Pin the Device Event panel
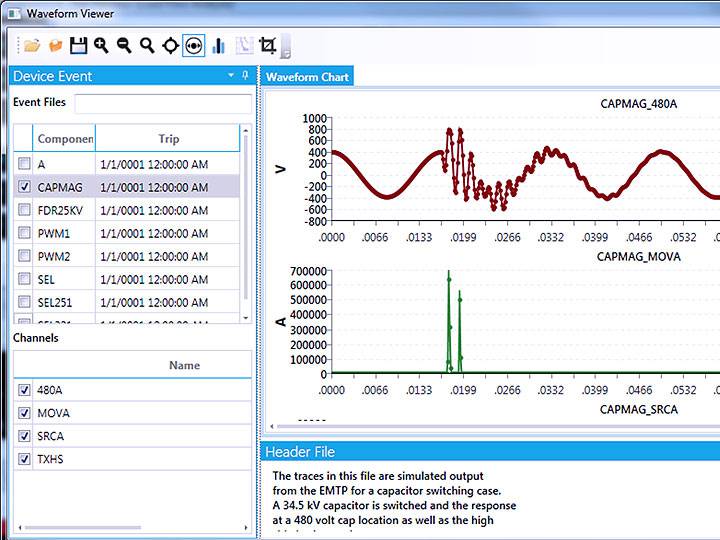The width and height of the screenshot is (720, 540). click(245, 75)
